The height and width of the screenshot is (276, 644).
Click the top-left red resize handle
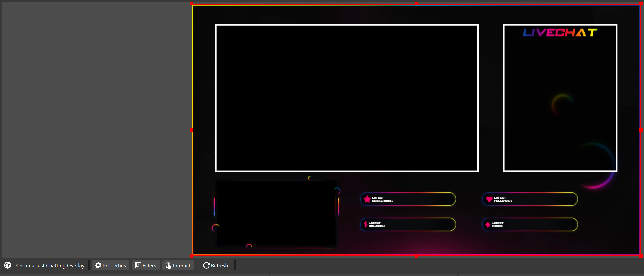pos(192,4)
